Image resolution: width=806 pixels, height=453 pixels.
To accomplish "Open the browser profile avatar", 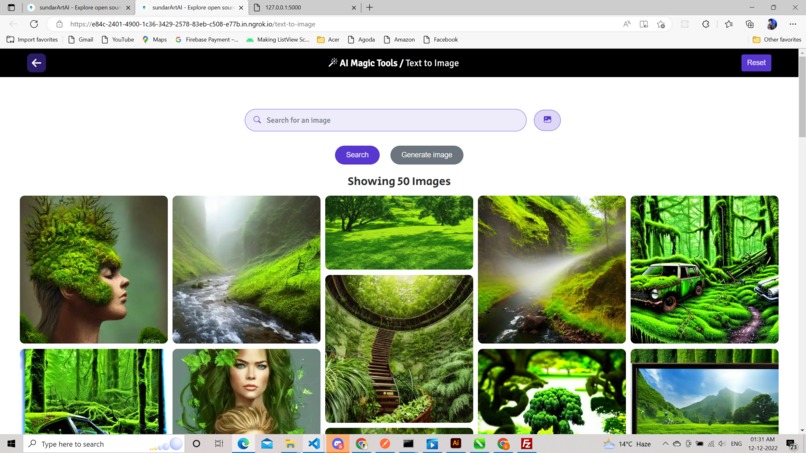I will 772,24.
